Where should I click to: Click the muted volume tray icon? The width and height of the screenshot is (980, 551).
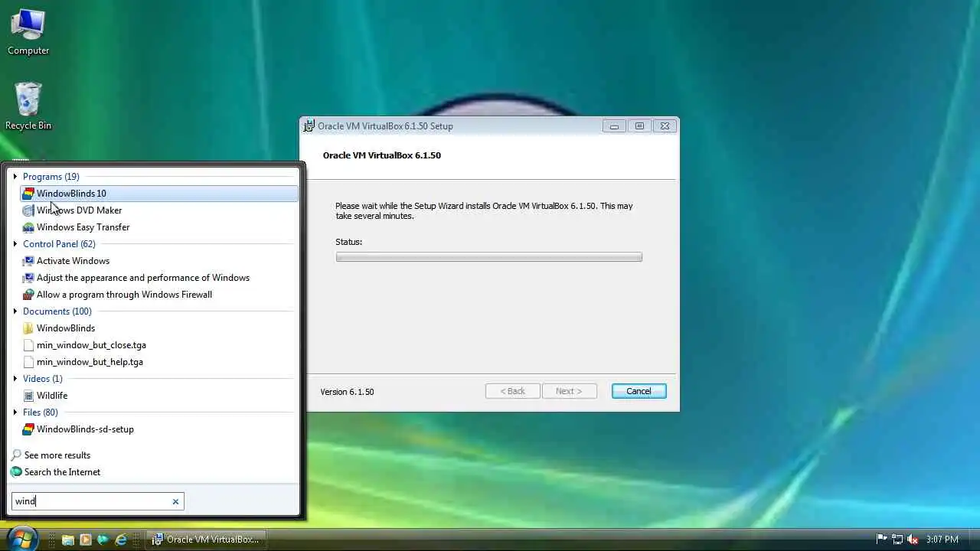pyautogui.click(x=912, y=540)
